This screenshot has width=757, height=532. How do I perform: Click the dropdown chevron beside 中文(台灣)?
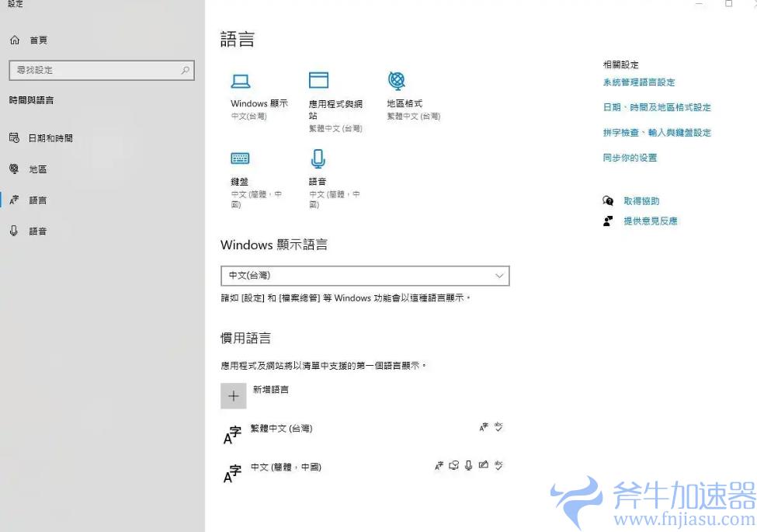[499, 276]
